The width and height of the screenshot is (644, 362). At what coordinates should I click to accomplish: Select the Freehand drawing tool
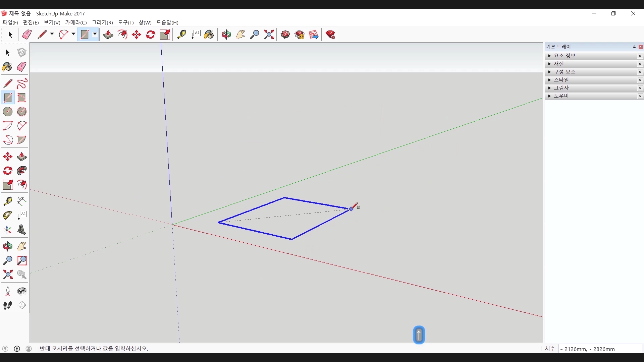point(22,83)
